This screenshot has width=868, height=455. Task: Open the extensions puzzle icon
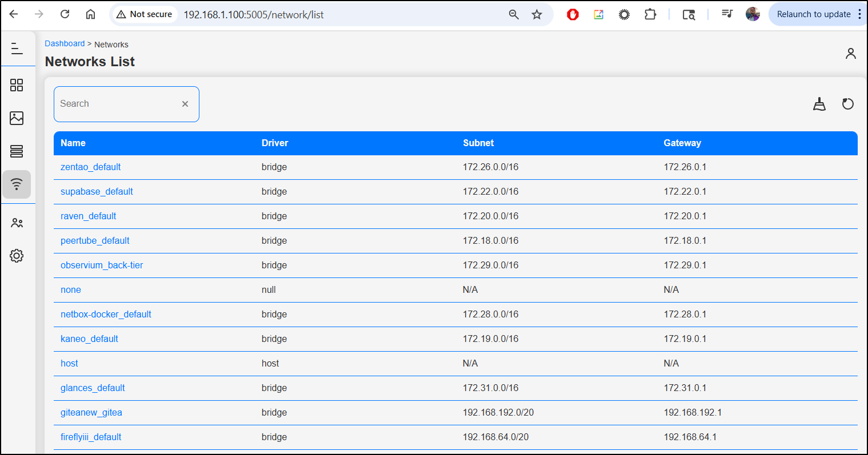click(x=650, y=14)
